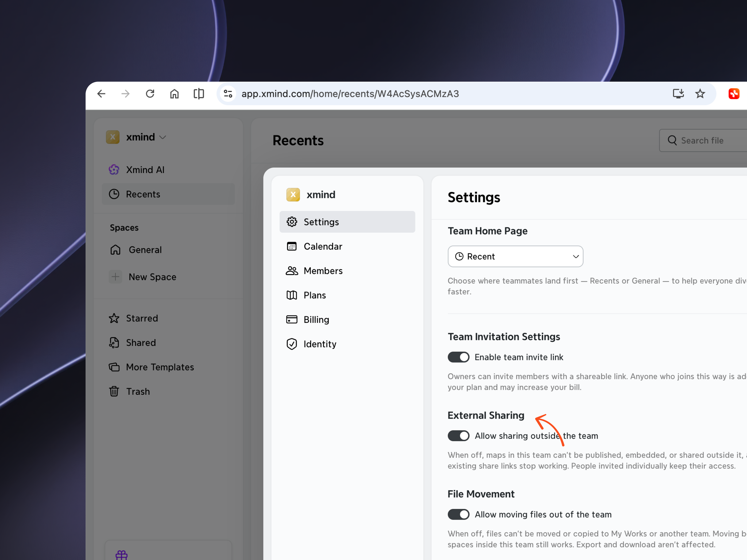The width and height of the screenshot is (747, 560).
Task: Click the Search file input field
Action: 703,140
